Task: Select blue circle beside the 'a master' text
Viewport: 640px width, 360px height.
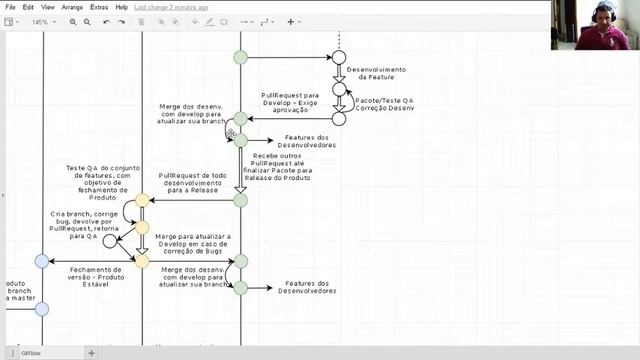Action: (42, 309)
